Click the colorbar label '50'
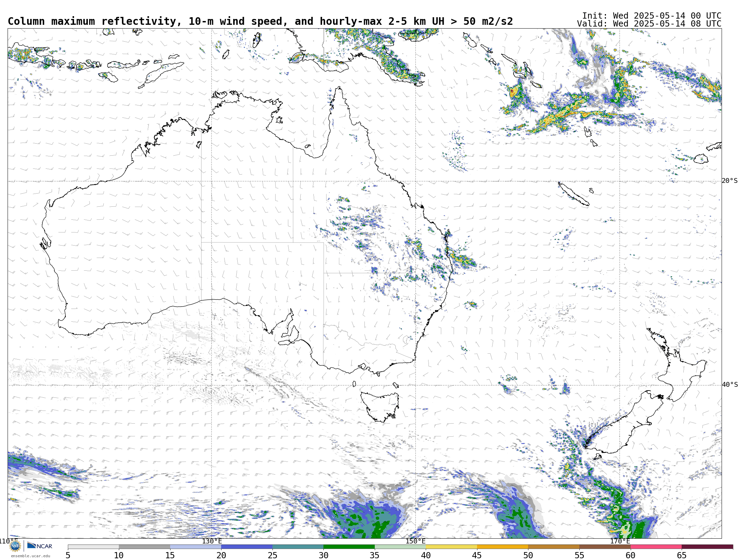This screenshot has width=744, height=560. coord(528,556)
